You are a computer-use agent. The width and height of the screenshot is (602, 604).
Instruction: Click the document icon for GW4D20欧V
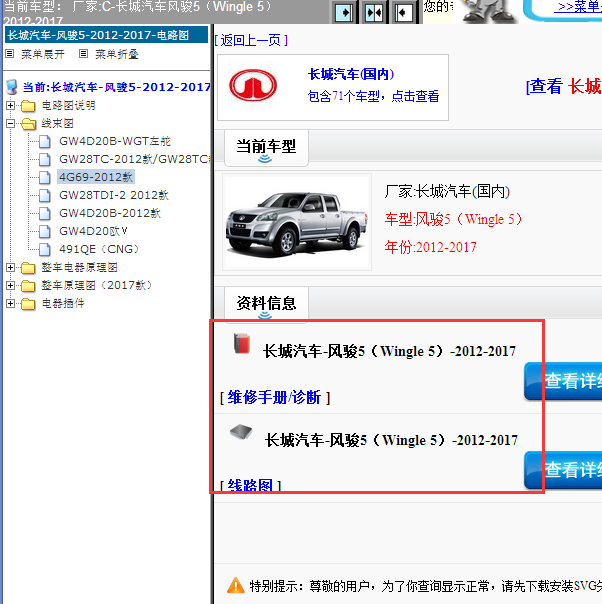tap(45, 232)
